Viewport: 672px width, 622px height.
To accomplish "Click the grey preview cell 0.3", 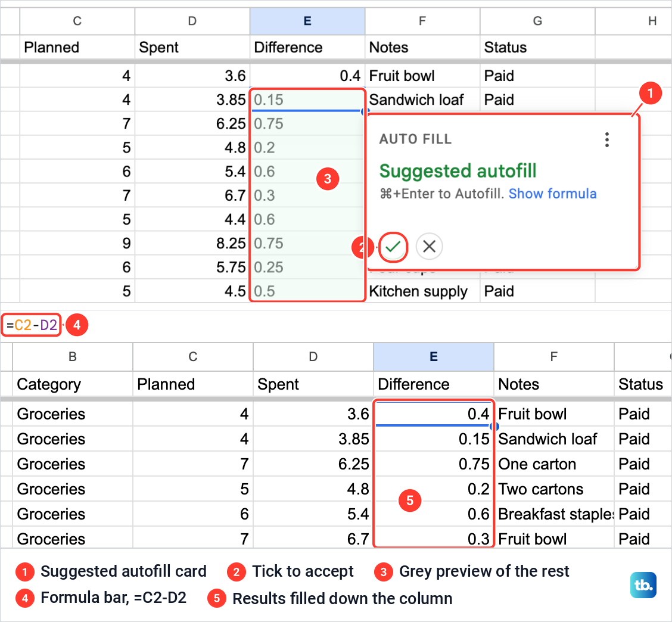I will click(x=307, y=195).
